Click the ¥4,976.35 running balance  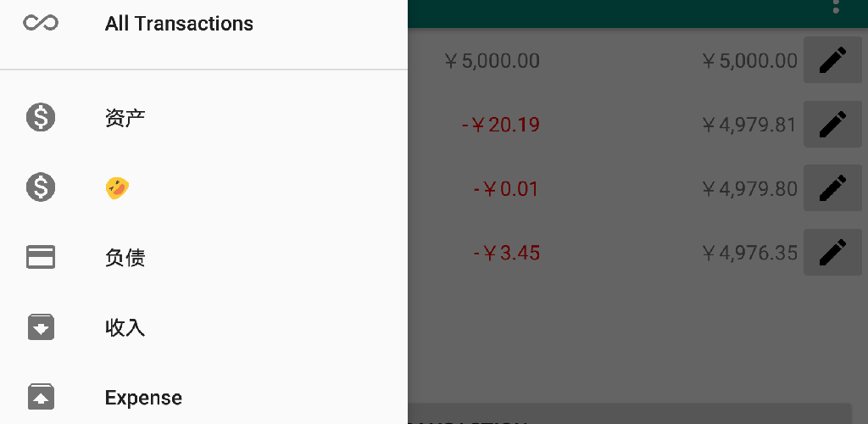749,253
